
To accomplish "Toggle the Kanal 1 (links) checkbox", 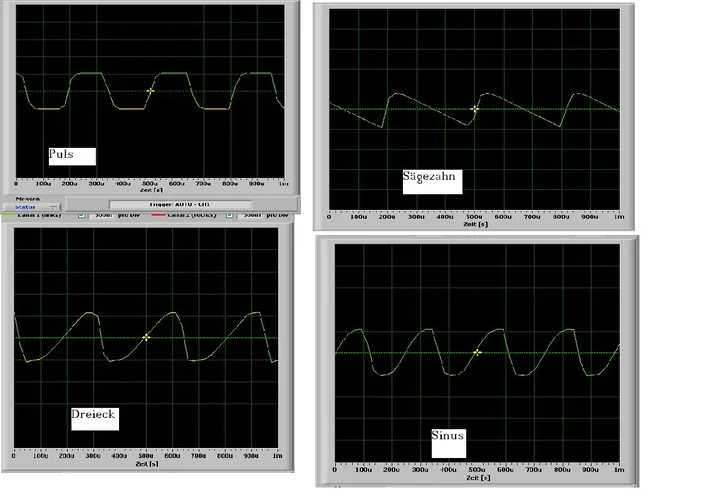I will point(82,215).
